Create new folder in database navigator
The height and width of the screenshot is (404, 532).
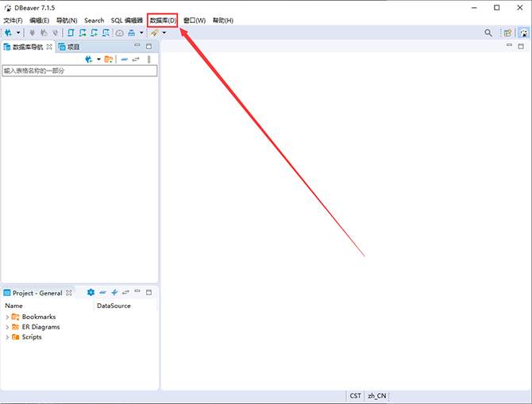pyautogui.click(x=109, y=60)
